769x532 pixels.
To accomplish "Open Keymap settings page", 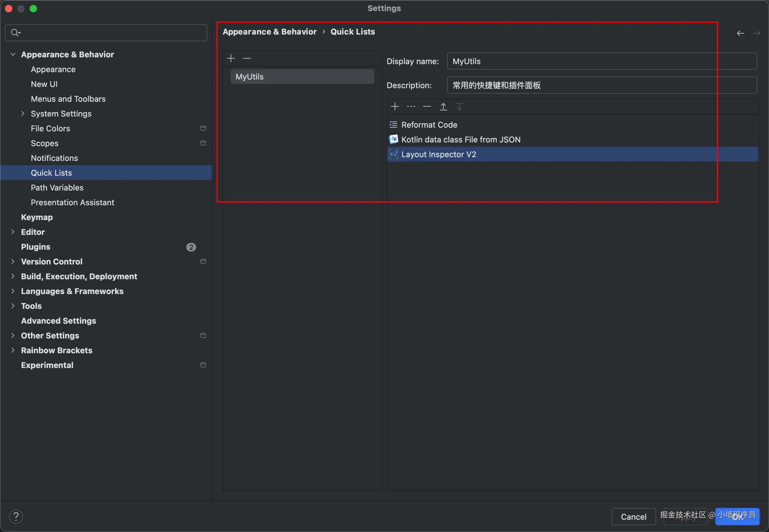I will [x=37, y=217].
